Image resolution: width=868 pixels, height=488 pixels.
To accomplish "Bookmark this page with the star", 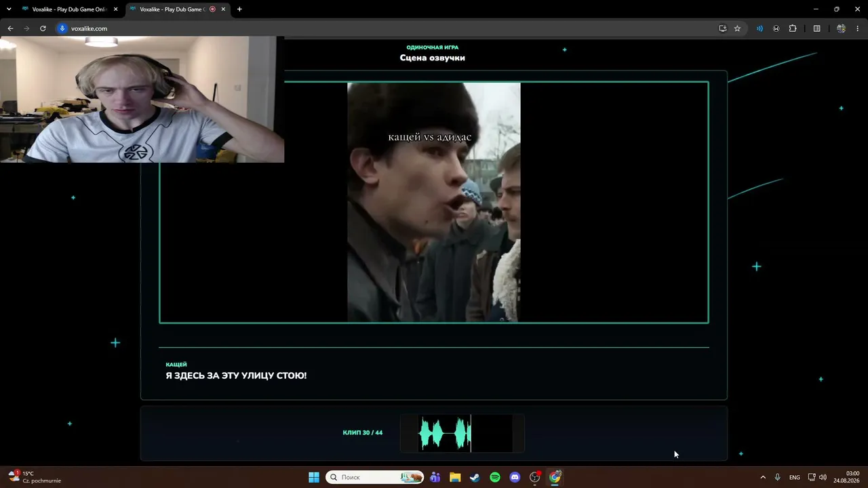I will click(x=737, y=28).
